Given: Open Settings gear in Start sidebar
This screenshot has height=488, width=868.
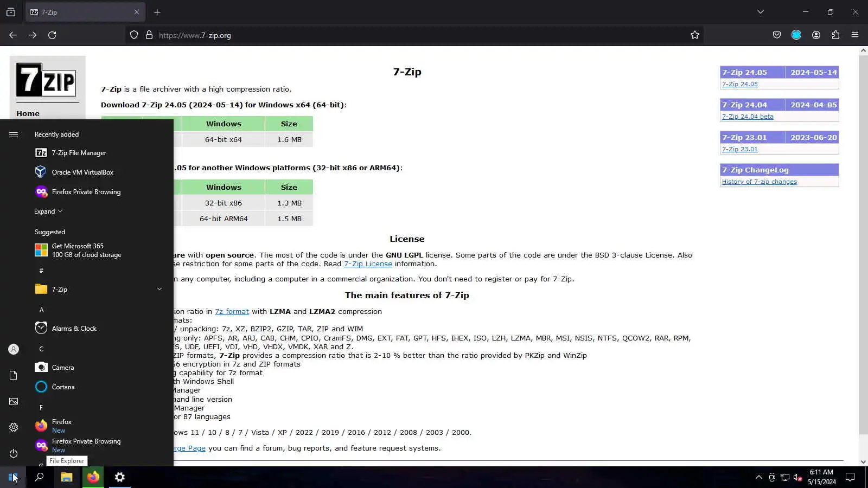Looking at the screenshot, I should [x=14, y=427].
